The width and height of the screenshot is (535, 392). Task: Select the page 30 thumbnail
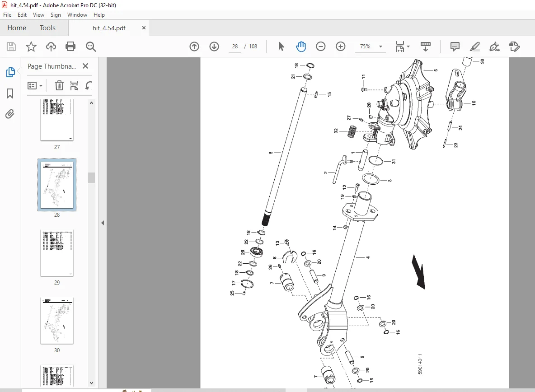click(x=56, y=320)
